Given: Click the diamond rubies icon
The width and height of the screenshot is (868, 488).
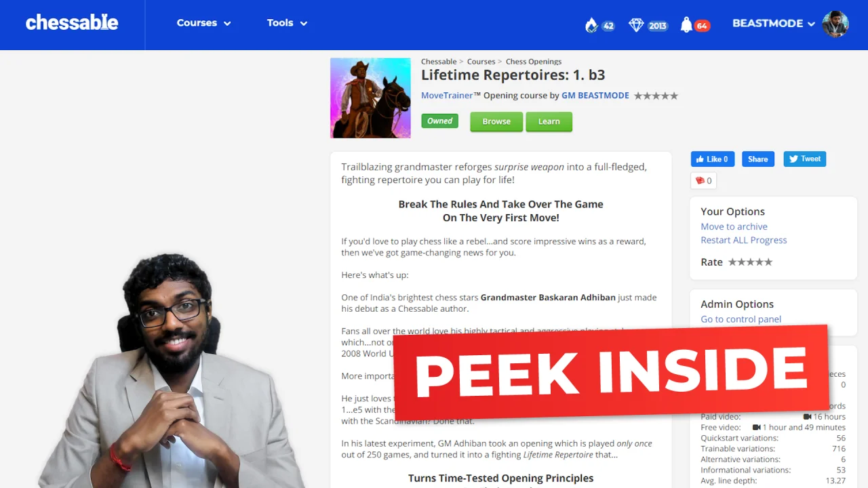Looking at the screenshot, I should pos(636,25).
